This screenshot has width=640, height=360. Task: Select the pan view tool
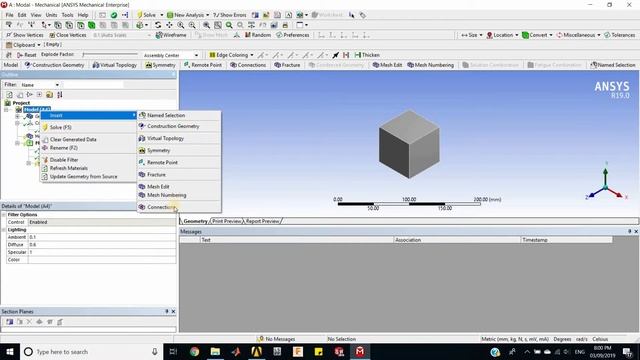[169, 25]
